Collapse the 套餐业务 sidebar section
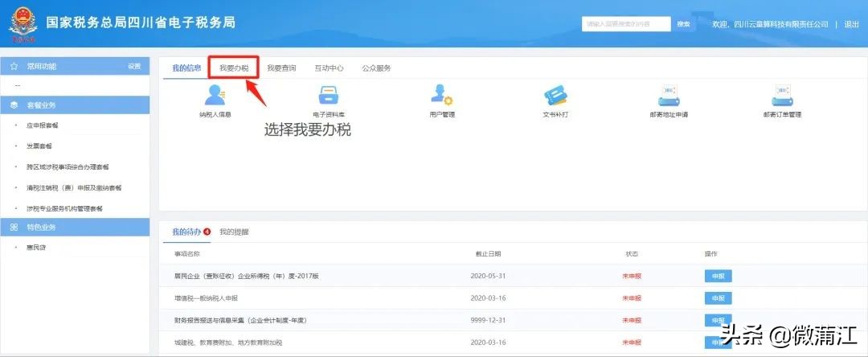Screen dimensions: 868x357 [x=75, y=105]
